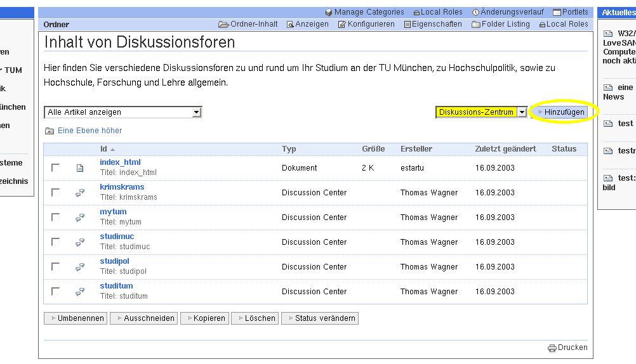Click the Manage Categories cube icon
The height and width of the screenshot is (364, 636).
[329, 12]
